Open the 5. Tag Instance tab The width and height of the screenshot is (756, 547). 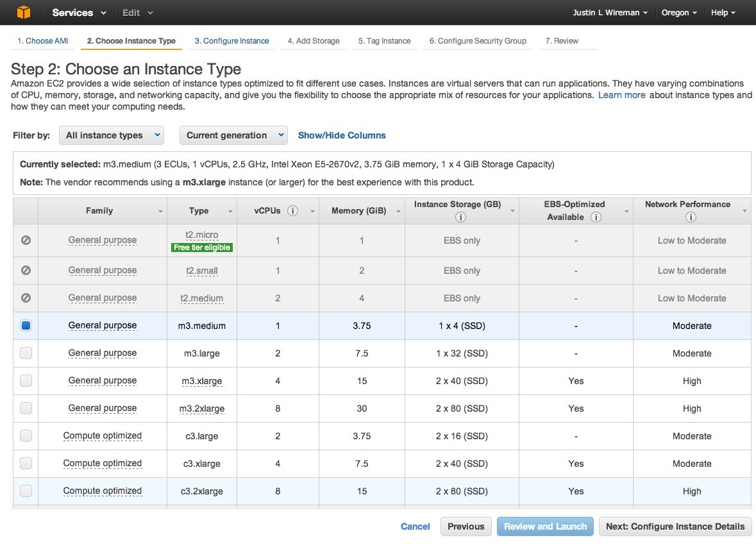[x=384, y=41]
